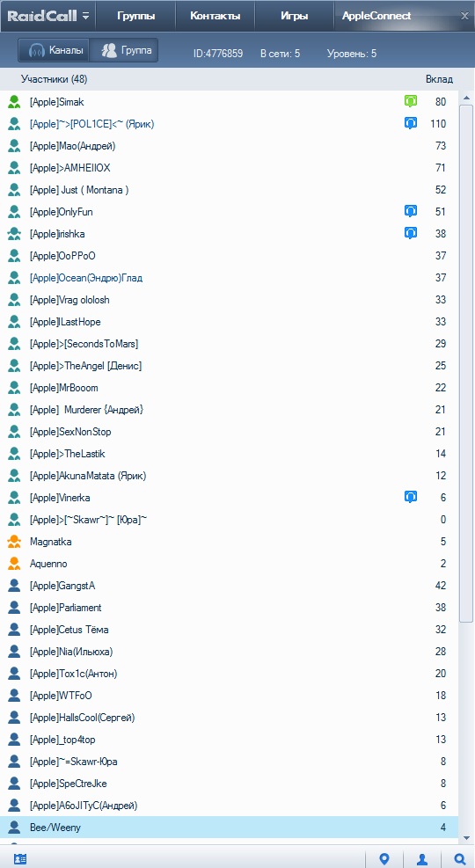Click the scrollbar up arrow
The width and height of the screenshot is (475, 868).
point(466,98)
